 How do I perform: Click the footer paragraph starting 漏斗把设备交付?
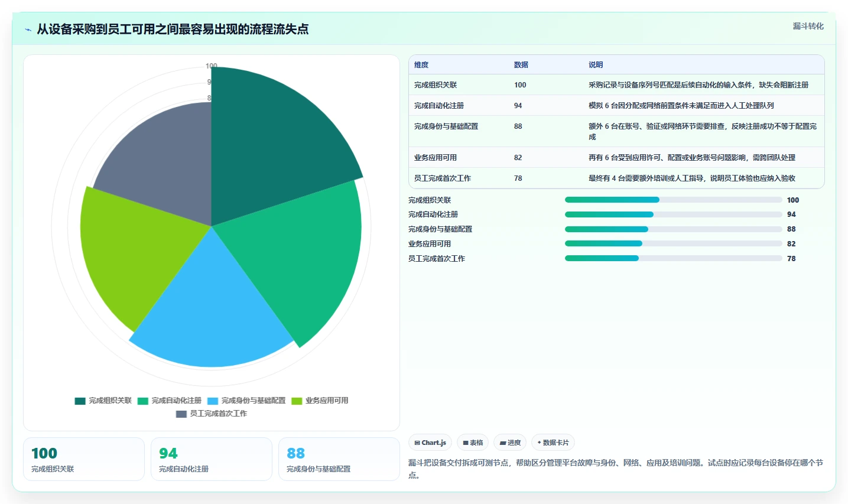(616, 469)
